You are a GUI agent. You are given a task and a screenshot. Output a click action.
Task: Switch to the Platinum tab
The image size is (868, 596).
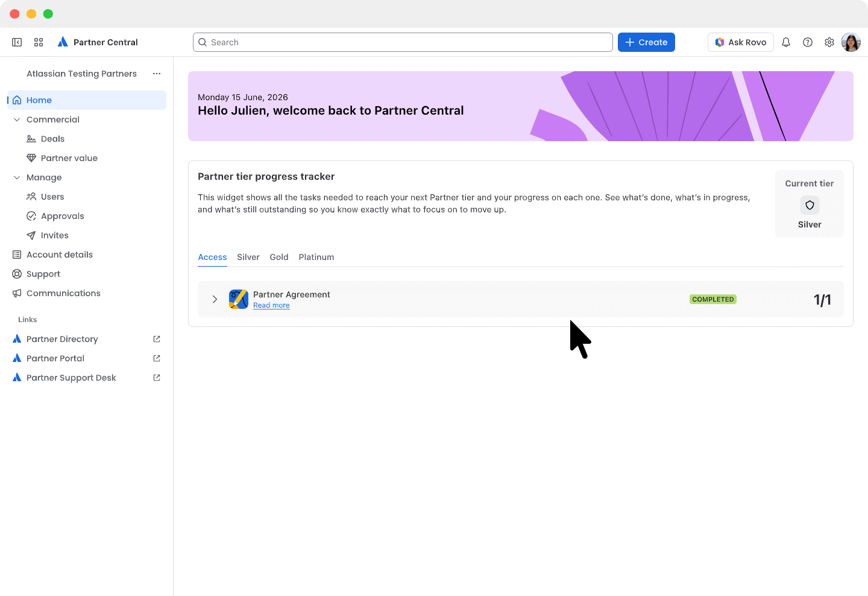tap(316, 258)
